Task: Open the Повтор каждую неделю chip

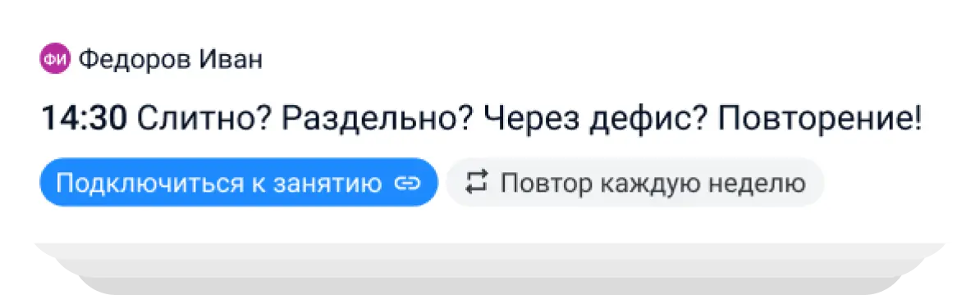Action: point(635,182)
